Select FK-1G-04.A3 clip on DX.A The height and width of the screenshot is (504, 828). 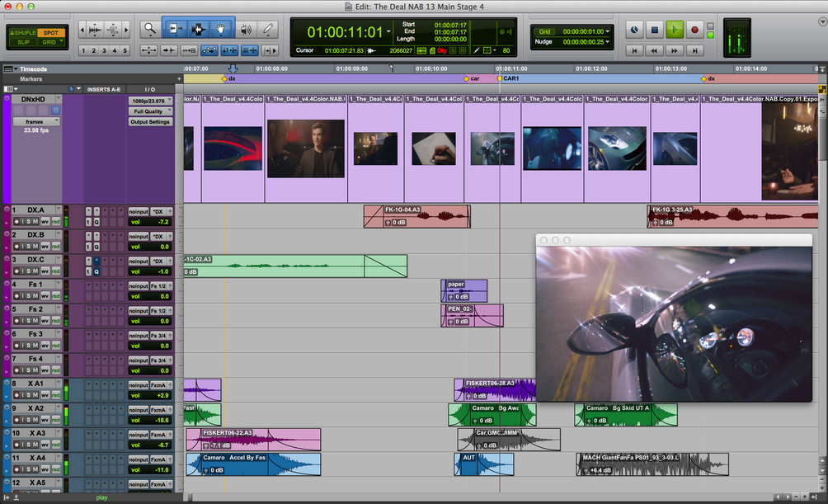coord(416,217)
